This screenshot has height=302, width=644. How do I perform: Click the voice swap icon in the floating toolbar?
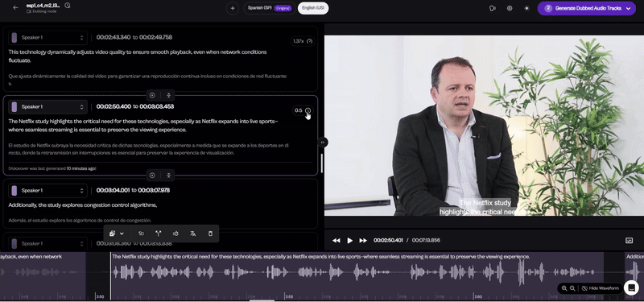[x=141, y=234]
